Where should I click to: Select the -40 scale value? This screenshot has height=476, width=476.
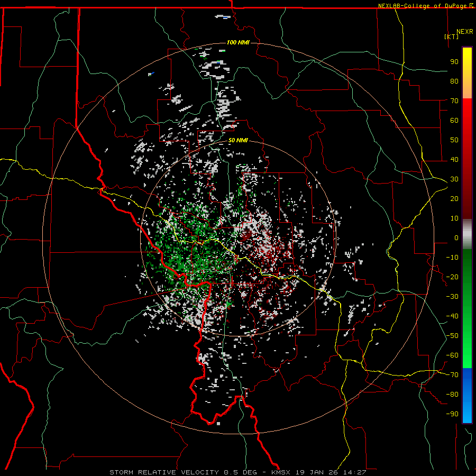point(452,316)
